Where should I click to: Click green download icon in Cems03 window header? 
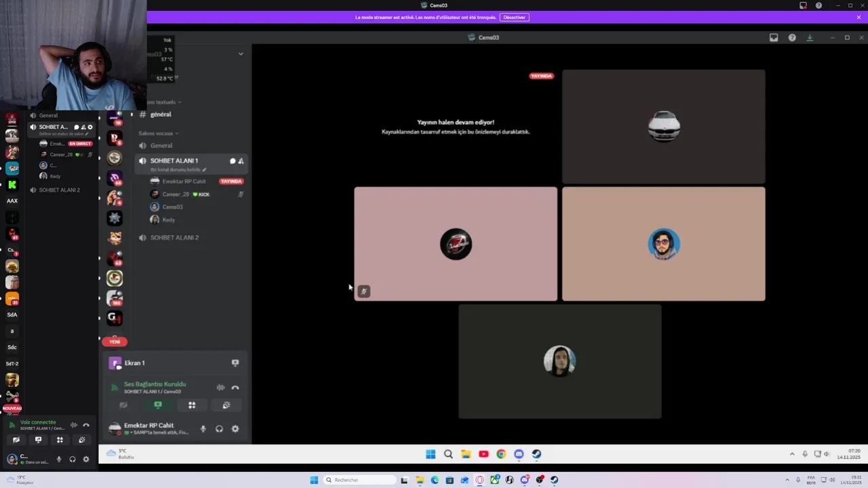coord(810,37)
